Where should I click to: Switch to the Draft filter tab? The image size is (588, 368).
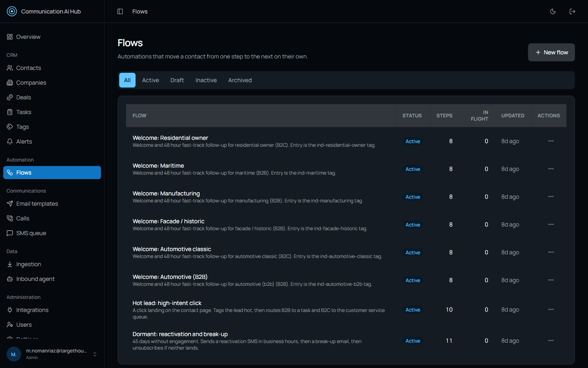click(177, 80)
